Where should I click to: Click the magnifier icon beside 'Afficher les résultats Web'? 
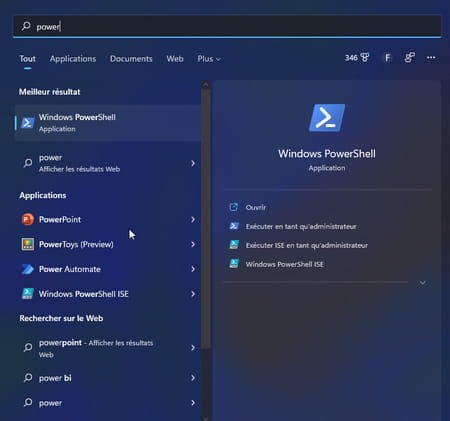[28, 163]
